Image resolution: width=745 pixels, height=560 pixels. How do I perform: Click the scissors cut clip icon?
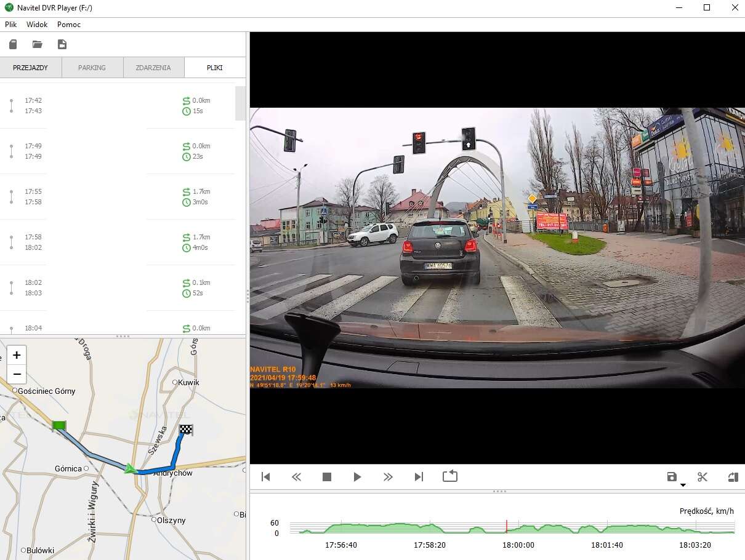(x=703, y=477)
